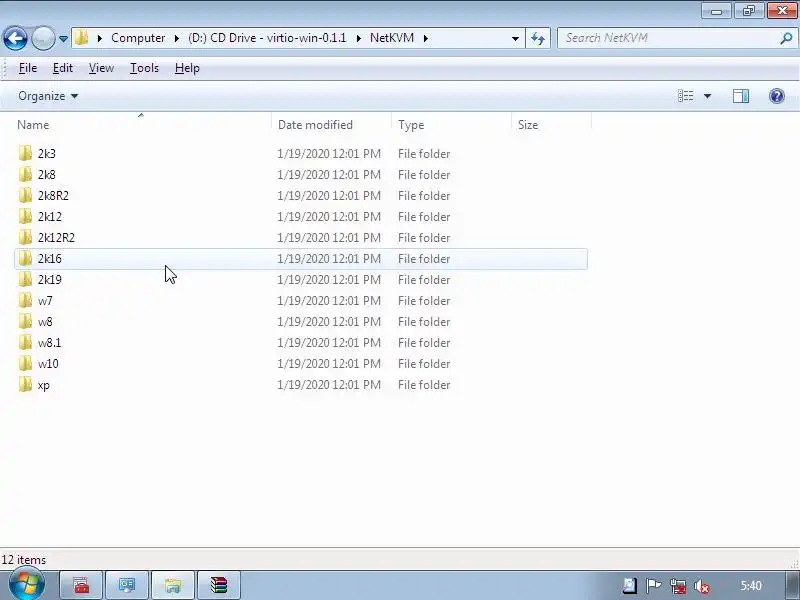
Task: Open the Tools menu
Action: (144, 68)
